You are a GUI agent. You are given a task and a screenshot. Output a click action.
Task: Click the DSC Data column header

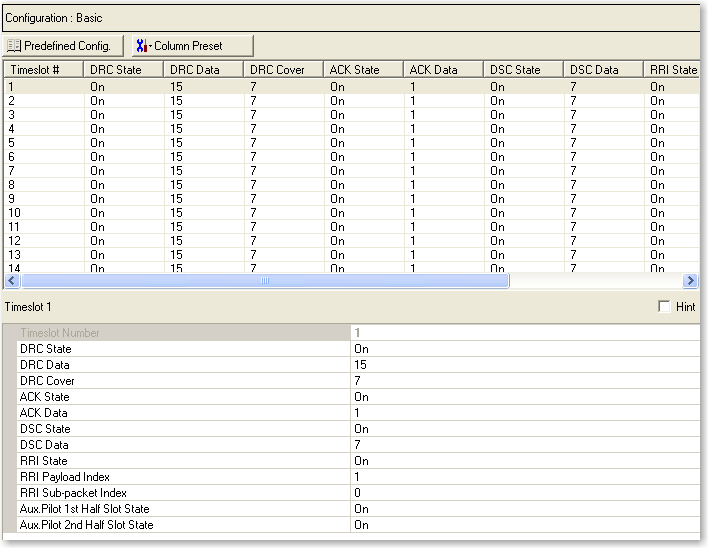click(x=604, y=70)
